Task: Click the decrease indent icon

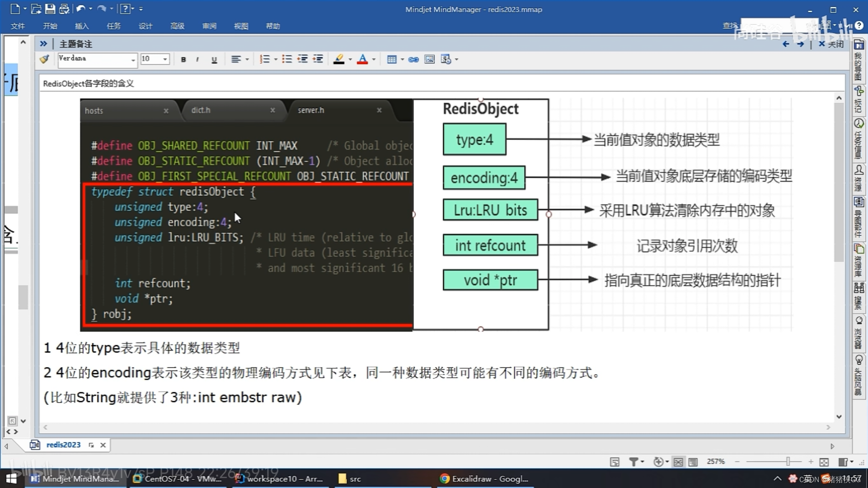Action: coord(302,59)
